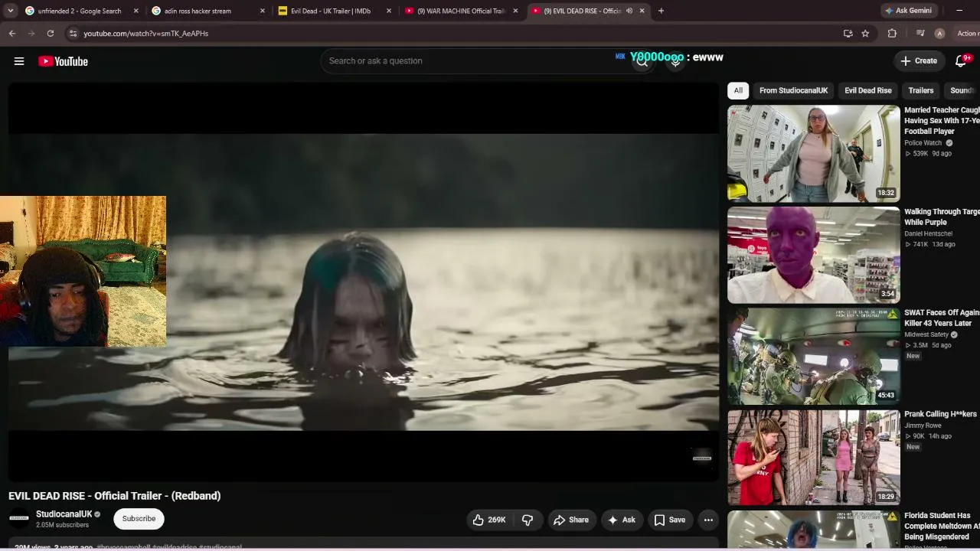Click the SWAT Faces Off video title

(942, 318)
